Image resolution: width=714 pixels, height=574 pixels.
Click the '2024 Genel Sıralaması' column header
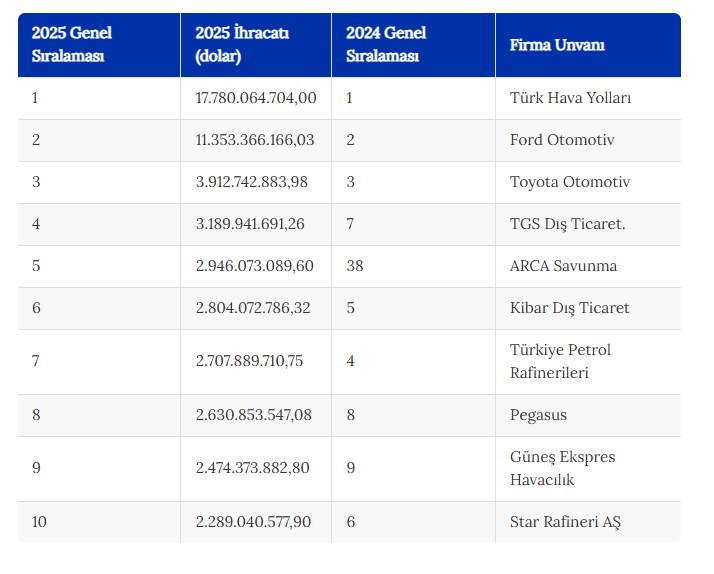[413, 45]
